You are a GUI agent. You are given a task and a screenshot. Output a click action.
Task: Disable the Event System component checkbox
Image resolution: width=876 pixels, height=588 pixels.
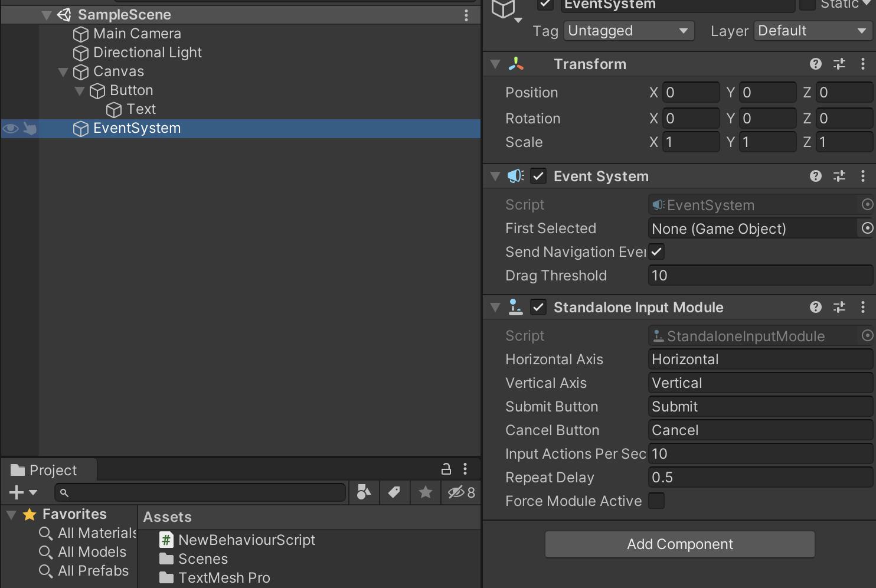pyautogui.click(x=538, y=176)
